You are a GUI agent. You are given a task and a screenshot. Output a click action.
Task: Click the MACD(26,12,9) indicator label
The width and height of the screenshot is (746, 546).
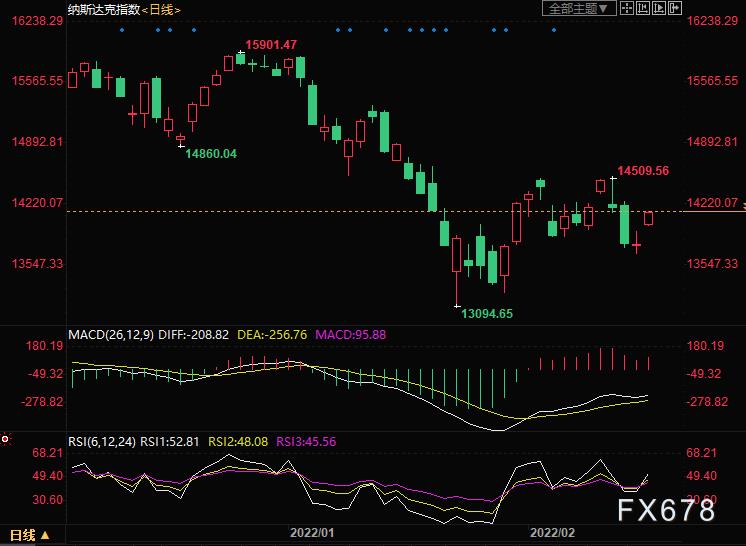pos(111,335)
